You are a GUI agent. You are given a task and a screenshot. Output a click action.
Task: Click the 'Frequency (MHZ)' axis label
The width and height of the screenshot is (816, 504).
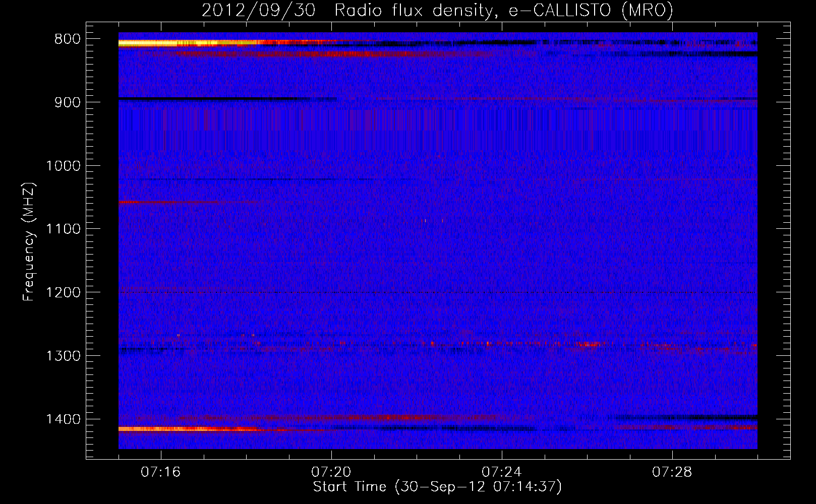[29, 242]
